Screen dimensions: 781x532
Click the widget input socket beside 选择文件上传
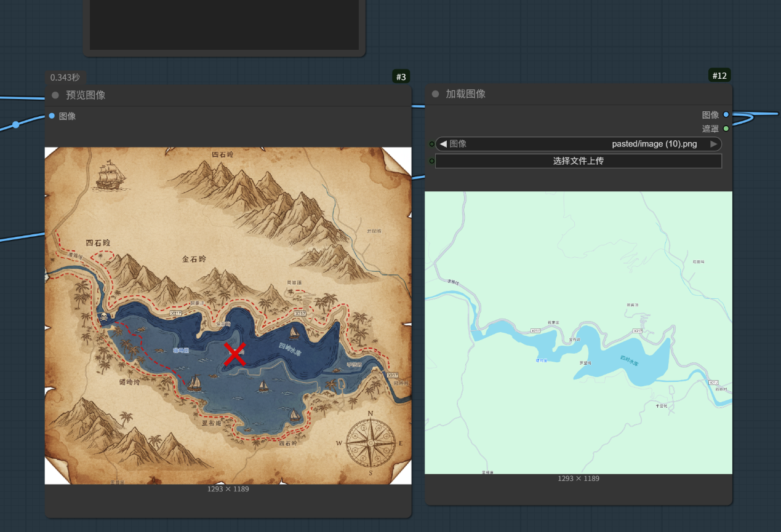(431, 161)
